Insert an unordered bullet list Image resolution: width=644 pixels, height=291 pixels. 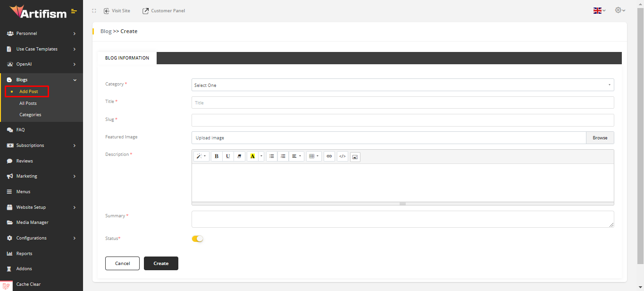click(x=272, y=156)
